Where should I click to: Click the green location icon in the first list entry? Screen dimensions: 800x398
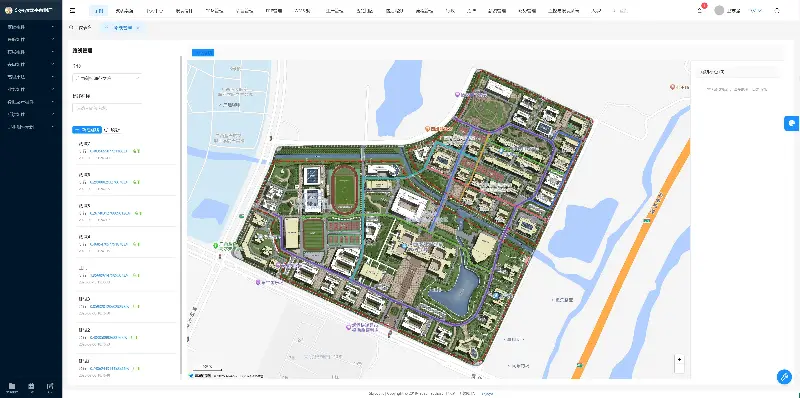pos(136,151)
